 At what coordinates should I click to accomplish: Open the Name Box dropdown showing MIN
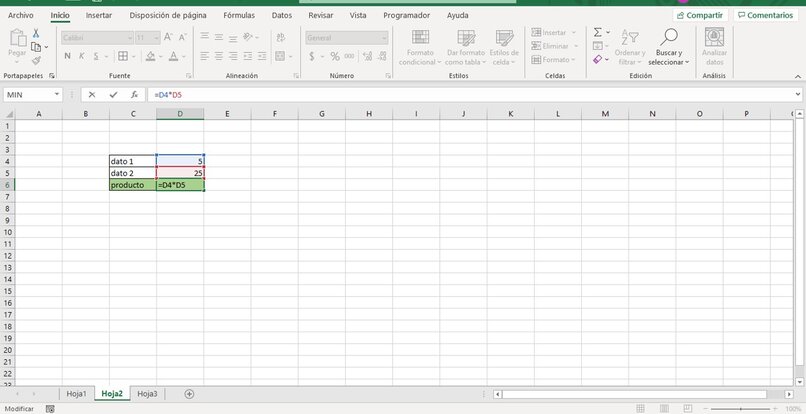click(57, 94)
